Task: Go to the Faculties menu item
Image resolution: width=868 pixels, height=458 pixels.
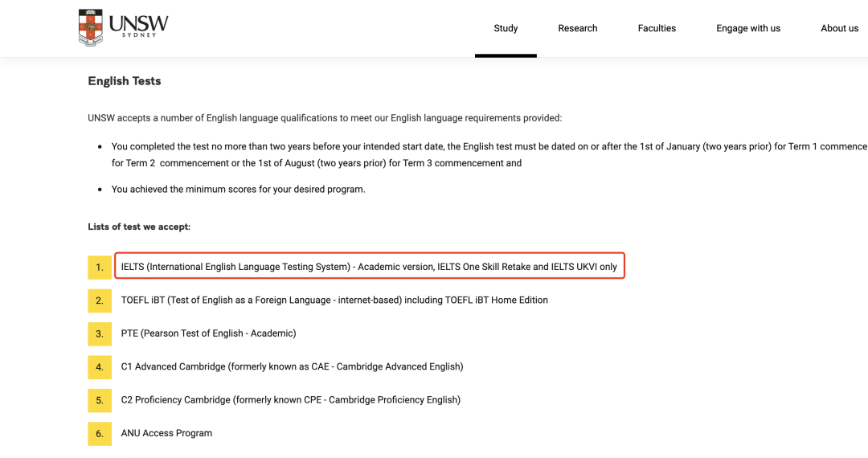Action: pyautogui.click(x=657, y=28)
